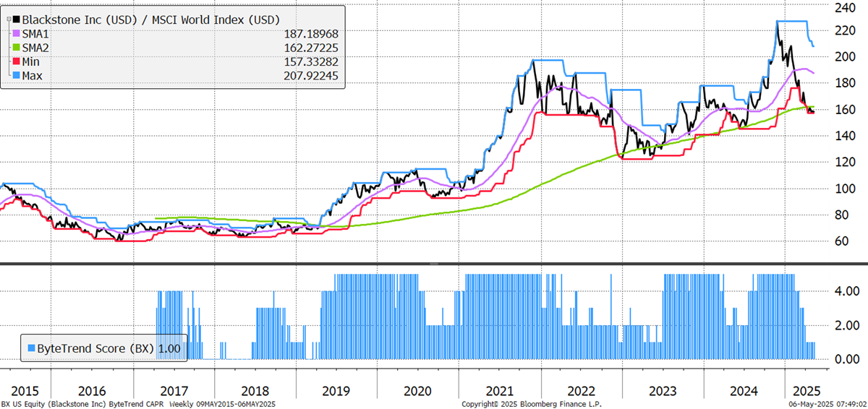Click the black Blackstone Inc legend swatch
868x409 pixels.
17,20
